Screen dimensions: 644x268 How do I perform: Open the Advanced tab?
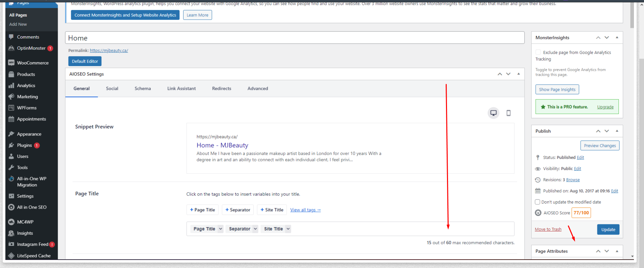(x=258, y=89)
